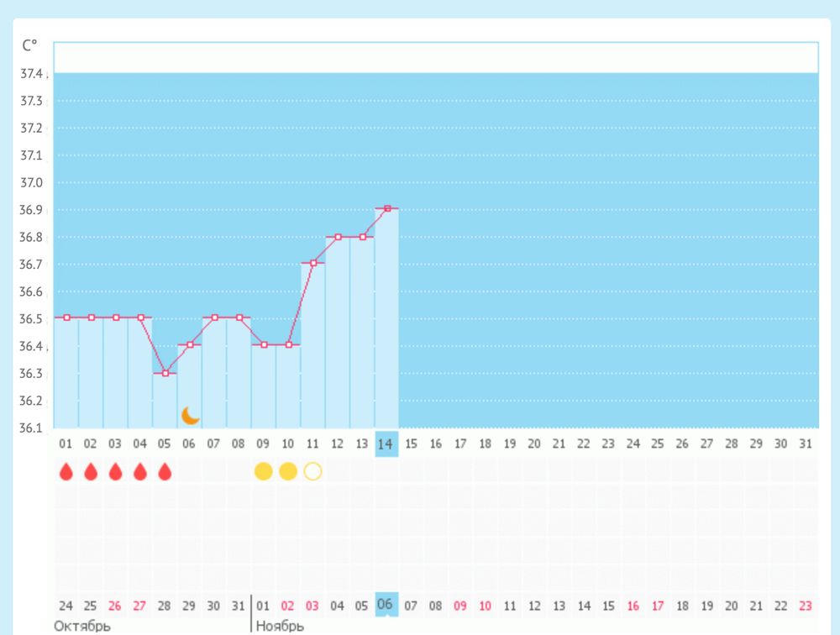
Task: Click the orange crescent moon icon
Action: pyautogui.click(x=191, y=415)
